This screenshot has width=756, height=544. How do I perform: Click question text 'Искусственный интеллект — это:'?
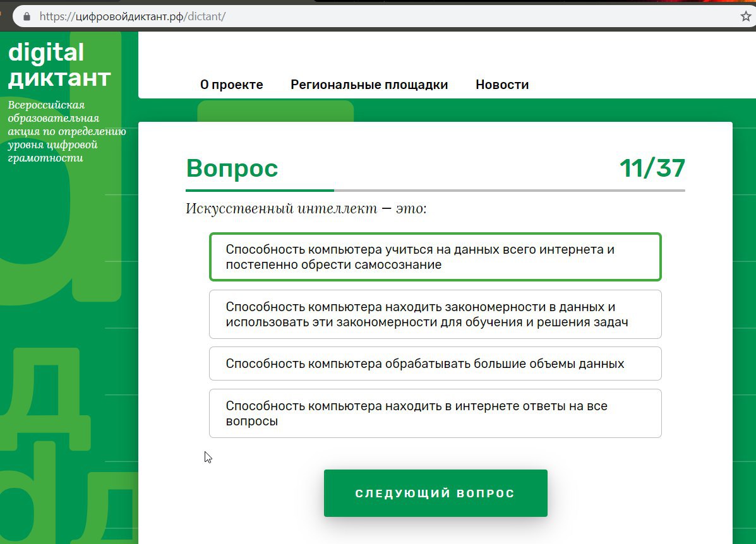pos(306,209)
